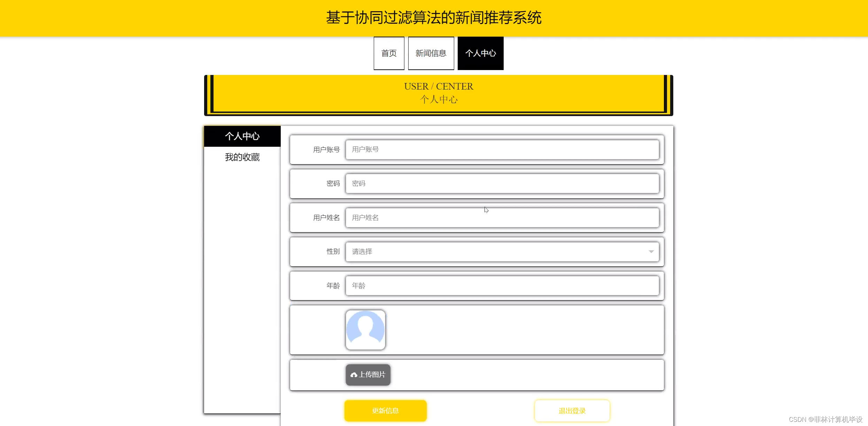868x426 pixels.
Task: Select the 个人中心 top navigation tab
Action: [x=480, y=53]
